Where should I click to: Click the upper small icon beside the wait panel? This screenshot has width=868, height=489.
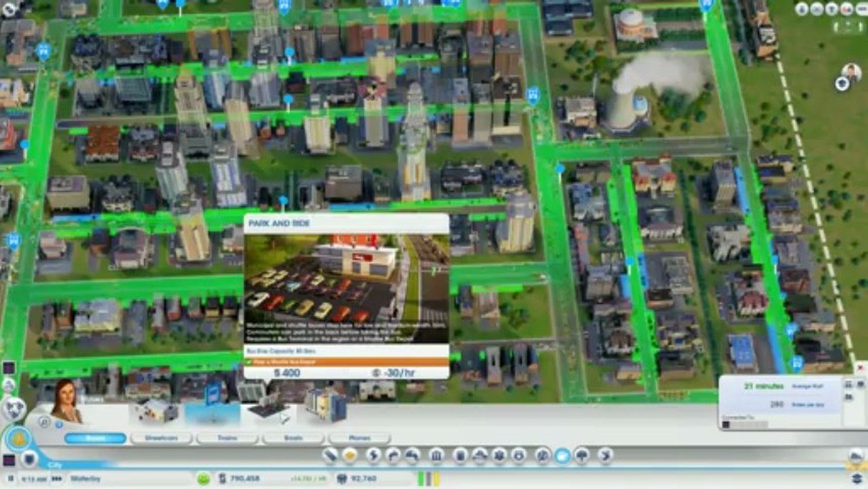point(849,384)
